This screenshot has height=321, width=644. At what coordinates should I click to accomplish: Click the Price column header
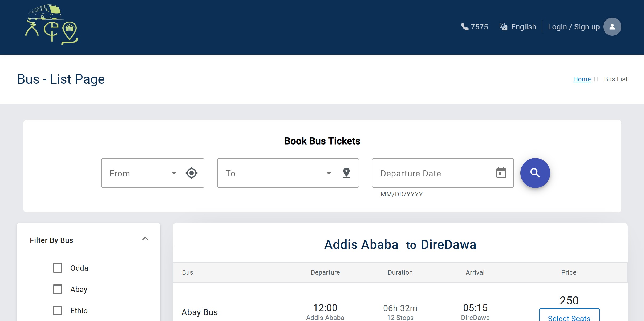pyautogui.click(x=569, y=272)
